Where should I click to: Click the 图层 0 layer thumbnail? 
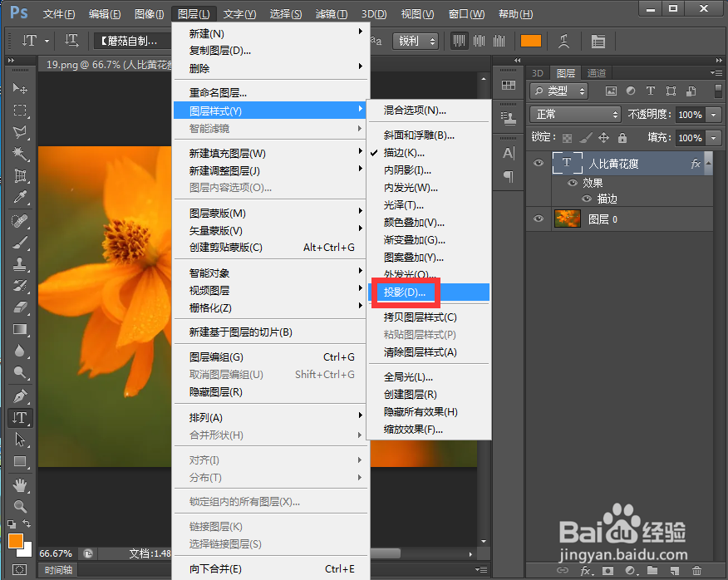tap(567, 219)
